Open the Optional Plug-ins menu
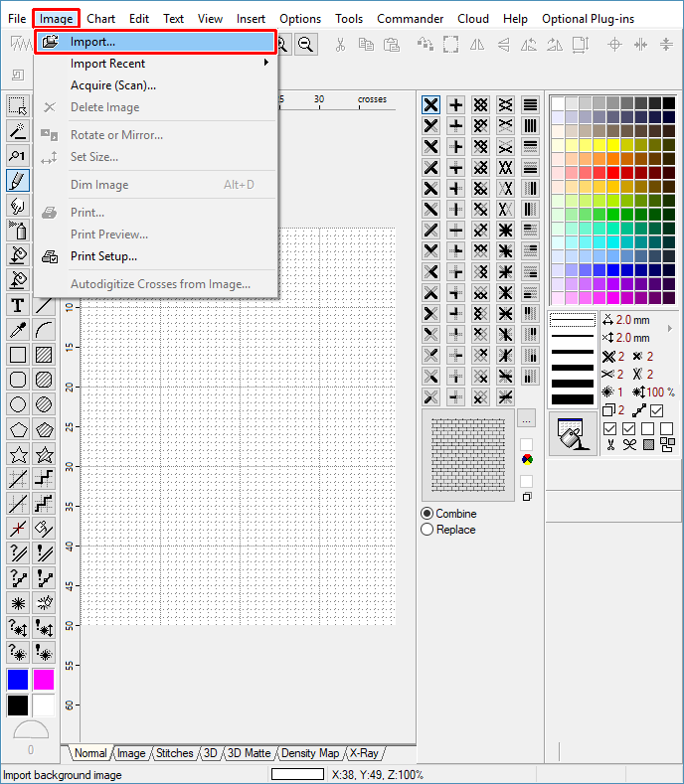The image size is (684, 784). pyautogui.click(x=588, y=19)
